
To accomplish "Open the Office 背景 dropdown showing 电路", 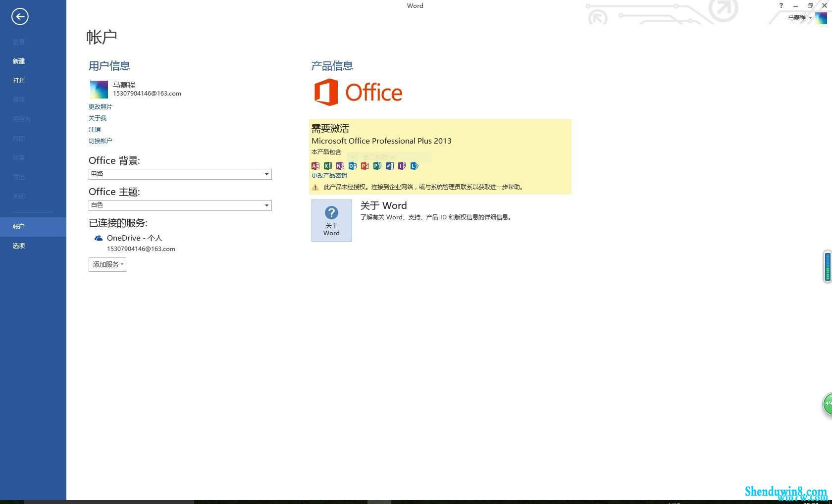I will coord(180,174).
